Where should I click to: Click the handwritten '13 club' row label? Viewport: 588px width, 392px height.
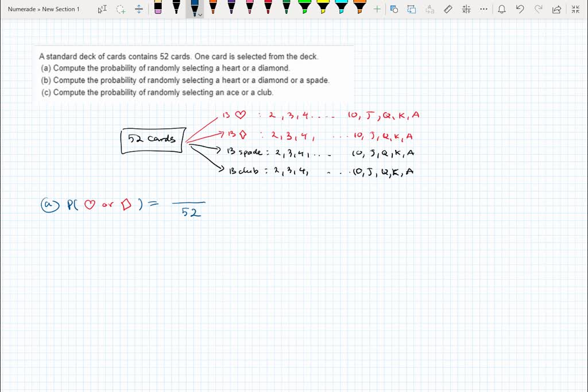click(243, 171)
